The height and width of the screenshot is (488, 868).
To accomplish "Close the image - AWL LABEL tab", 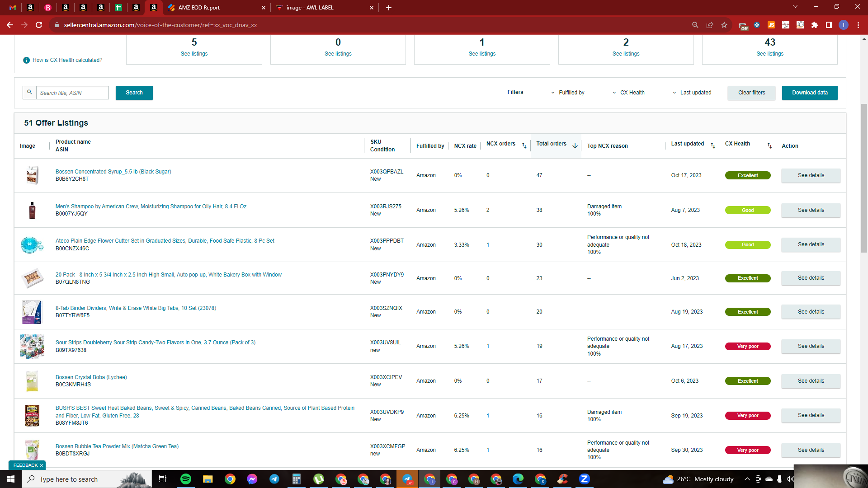I will coord(372,8).
